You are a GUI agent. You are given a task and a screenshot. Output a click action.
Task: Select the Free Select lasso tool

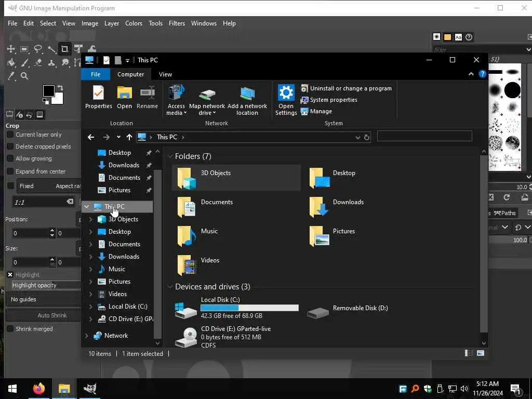[37, 49]
